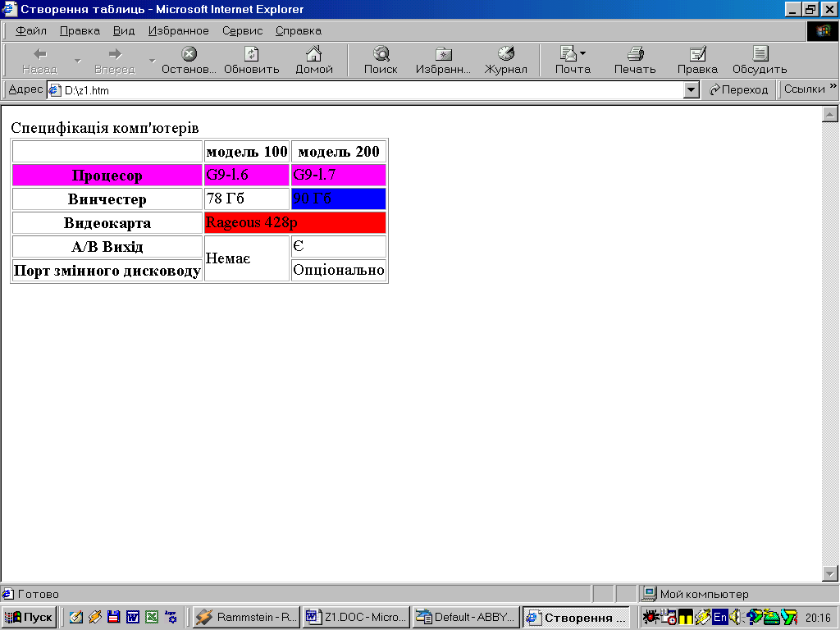The height and width of the screenshot is (630, 840).
Task: Click the модель 200 column header
Action: pos(339,152)
